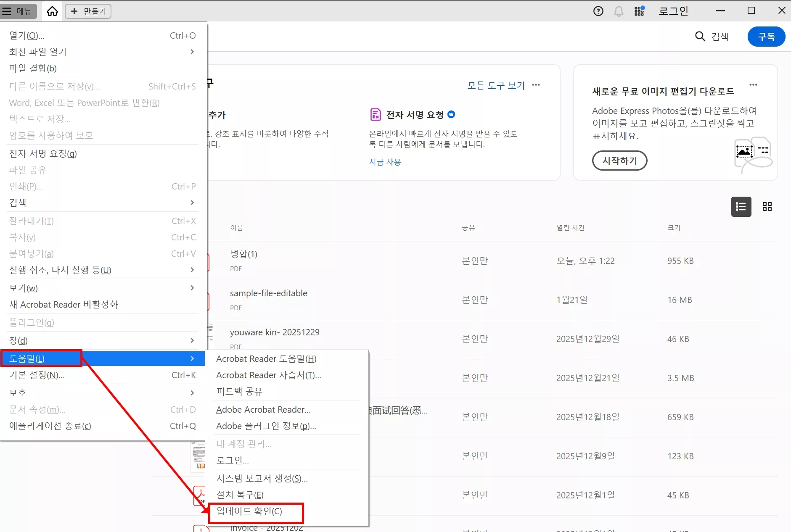Open Acrobat Reader 도움말(H)

[266, 358]
